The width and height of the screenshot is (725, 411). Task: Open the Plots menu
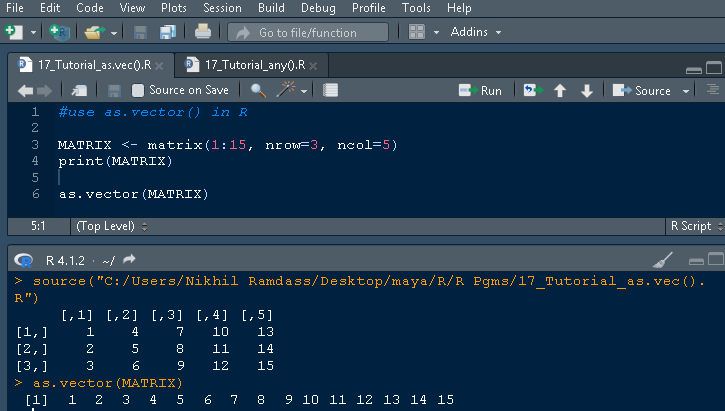[x=173, y=8]
